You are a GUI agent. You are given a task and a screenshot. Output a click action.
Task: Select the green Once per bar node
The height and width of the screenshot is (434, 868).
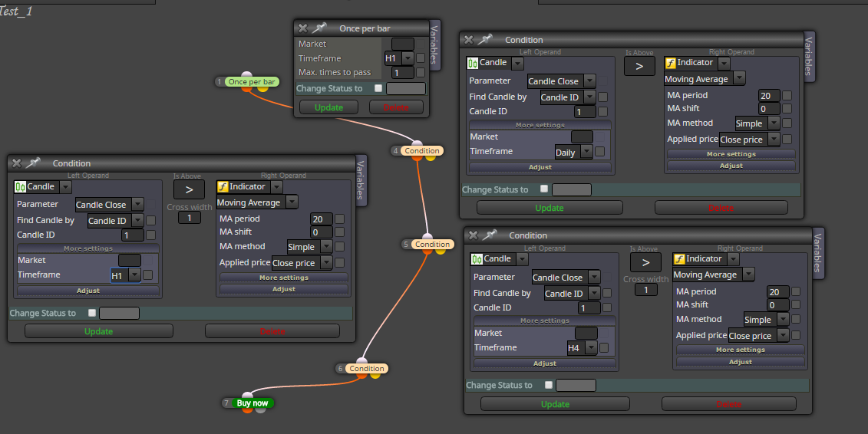252,82
